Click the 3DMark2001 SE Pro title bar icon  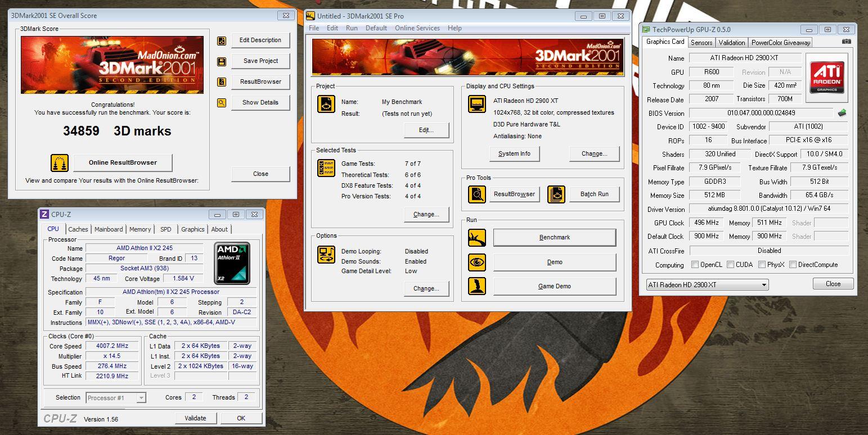click(x=310, y=16)
